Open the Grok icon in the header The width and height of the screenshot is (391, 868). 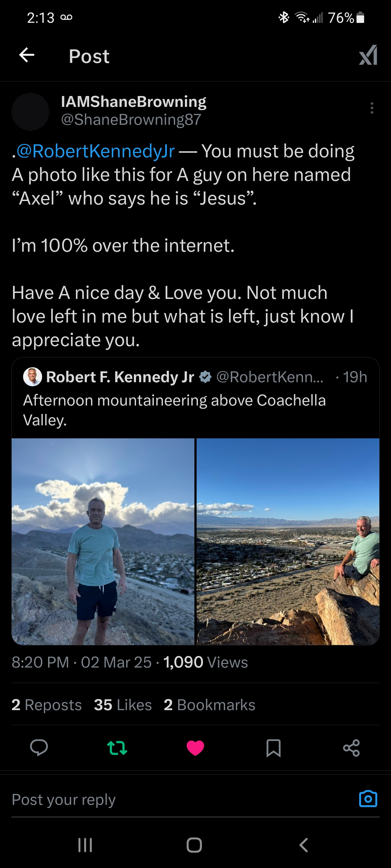(368, 55)
